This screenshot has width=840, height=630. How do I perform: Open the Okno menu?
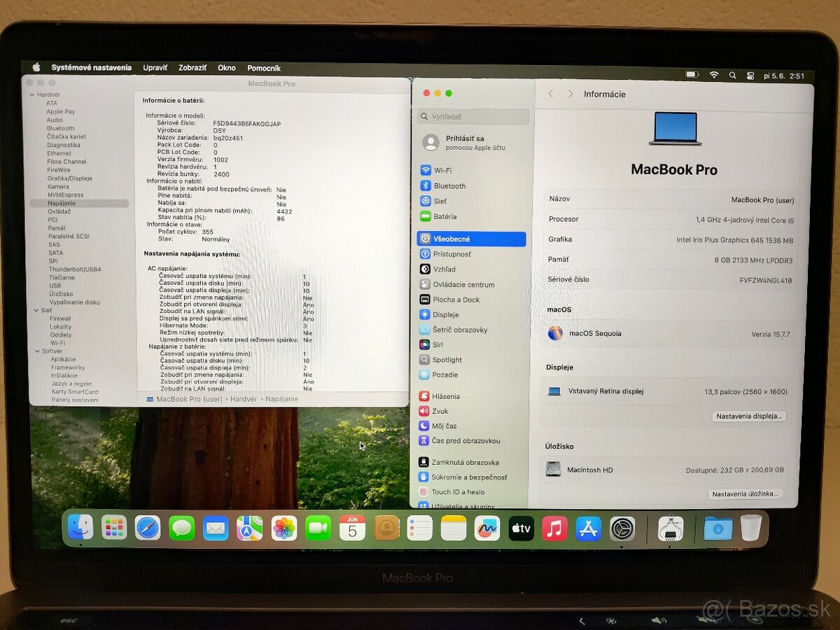[227, 68]
